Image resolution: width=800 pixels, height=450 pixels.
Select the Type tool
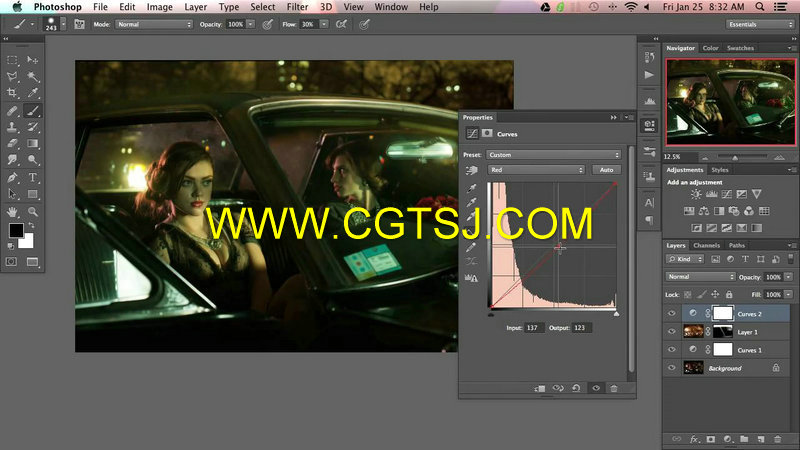pyautogui.click(x=32, y=178)
